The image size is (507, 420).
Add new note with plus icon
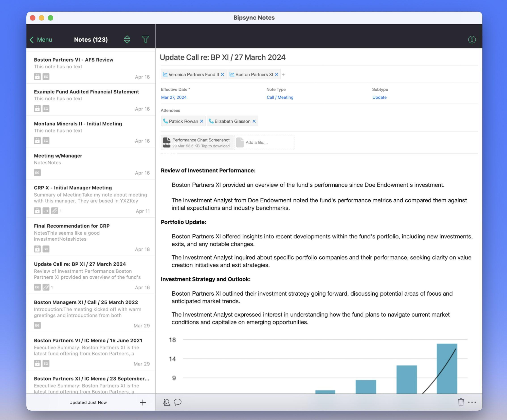[143, 403]
